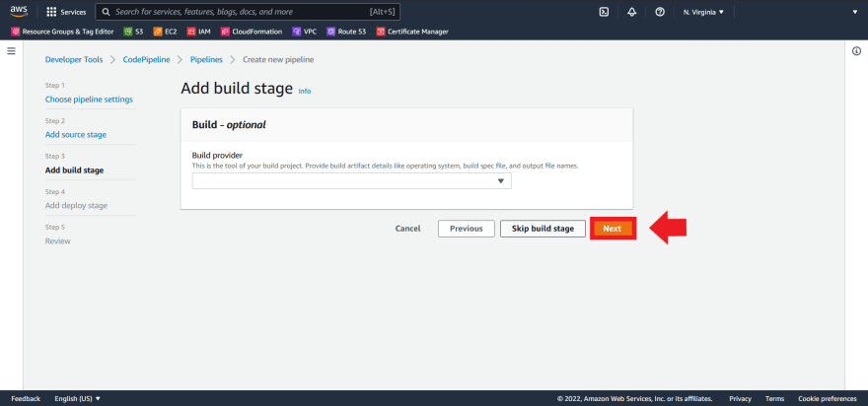Open the Resource Groups & Tag Editor shortcut
Image resolution: width=868 pixels, height=406 pixels.
point(62,32)
